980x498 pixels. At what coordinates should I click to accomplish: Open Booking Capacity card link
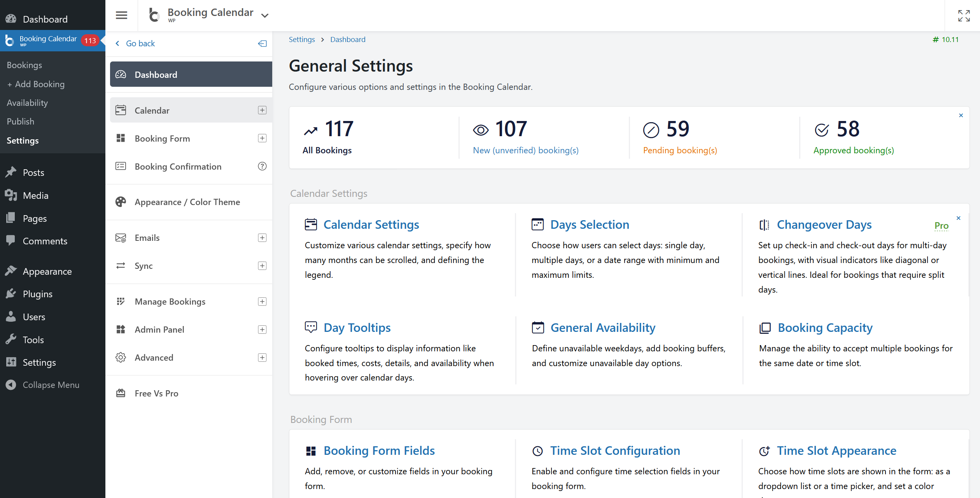pyautogui.click(x=825, y=328)
